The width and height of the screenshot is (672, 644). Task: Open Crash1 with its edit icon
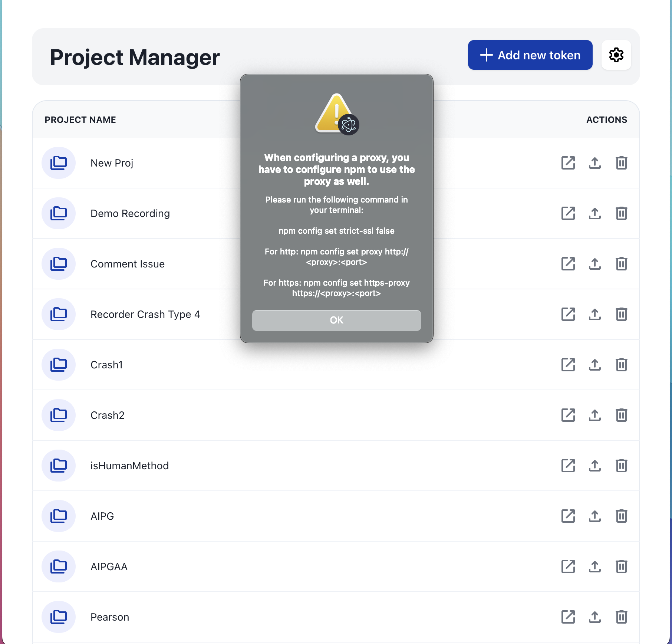click(568, 365)
